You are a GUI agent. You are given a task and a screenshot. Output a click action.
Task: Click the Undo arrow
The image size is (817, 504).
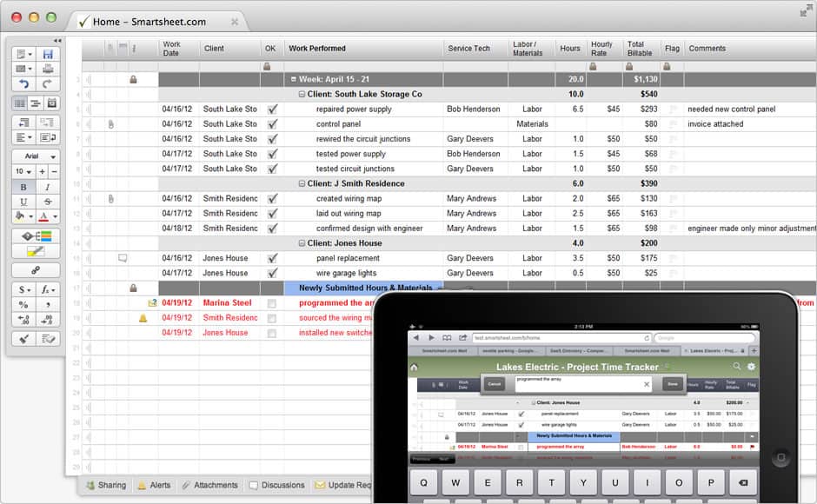23,84
